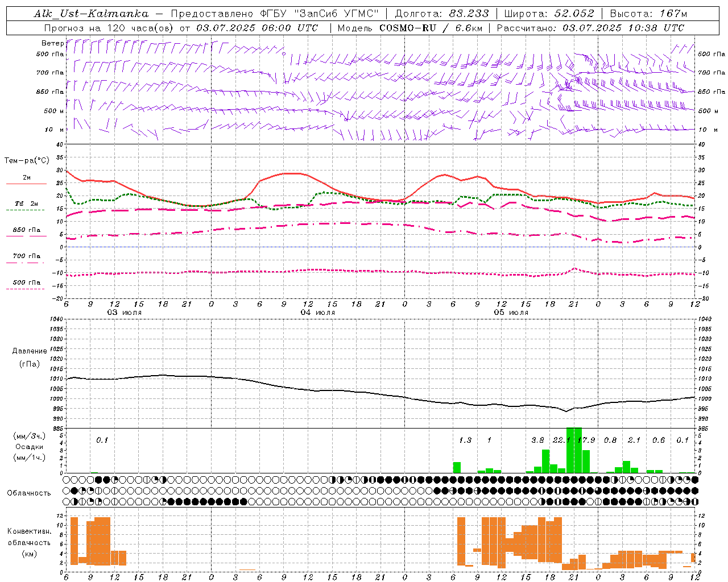Viewport: 728px width, 582px height.
Task: Click the model name COSMO-RU / 6.6км
Action: (429, 28)
